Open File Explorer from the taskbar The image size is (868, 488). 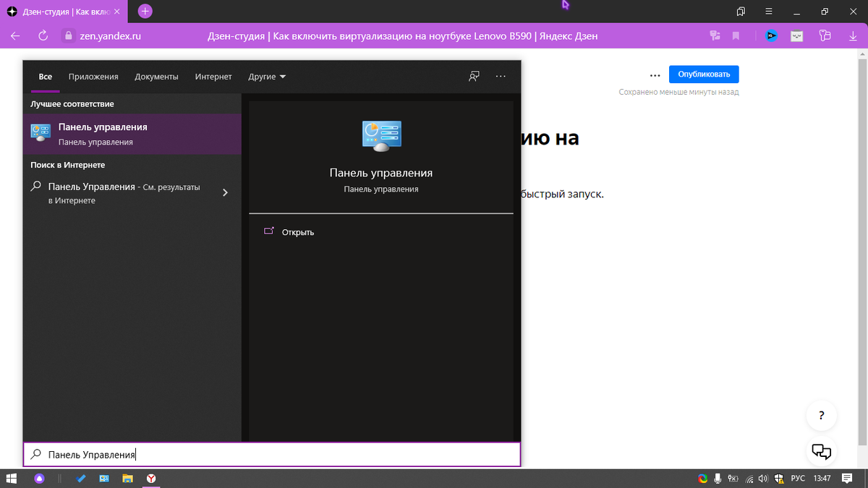[x=128, y=478]
